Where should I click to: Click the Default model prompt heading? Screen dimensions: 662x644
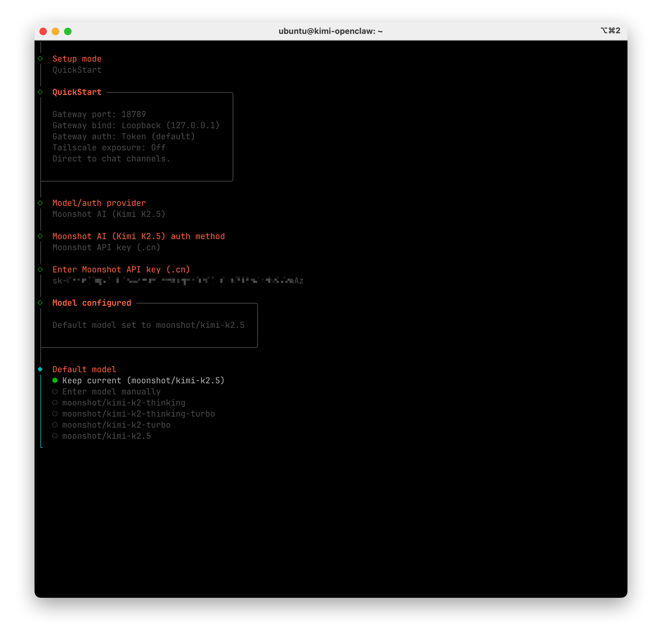point(84,369)
